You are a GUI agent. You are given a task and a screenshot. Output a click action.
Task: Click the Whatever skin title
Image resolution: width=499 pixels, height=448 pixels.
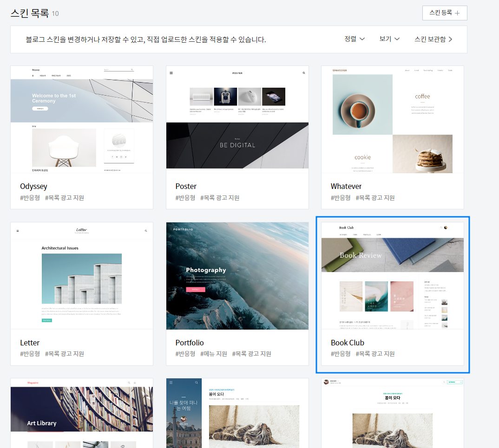coord(346,186)
